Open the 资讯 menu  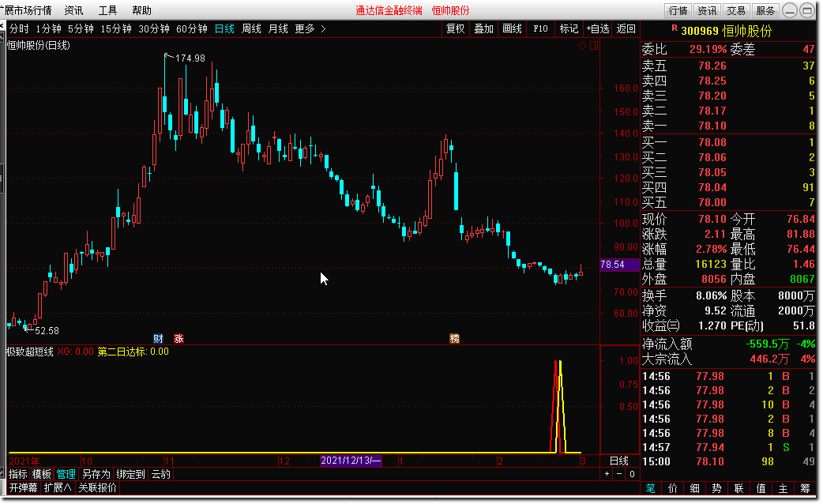coord(73,10)
